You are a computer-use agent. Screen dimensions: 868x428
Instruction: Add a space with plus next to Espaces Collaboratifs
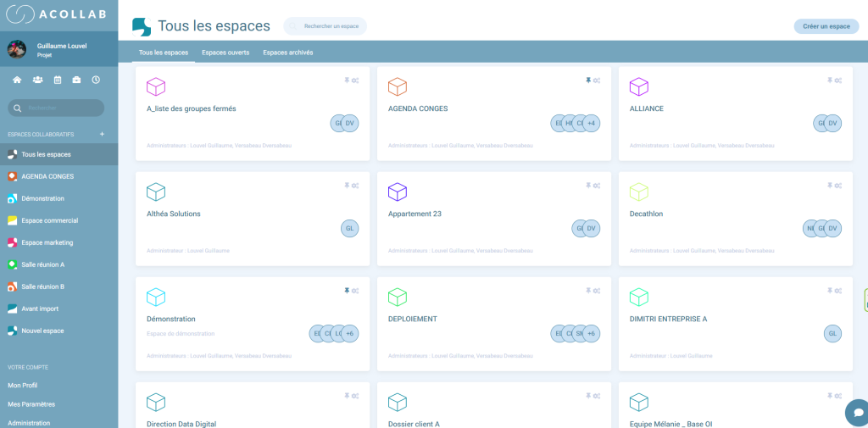[102, 134]
